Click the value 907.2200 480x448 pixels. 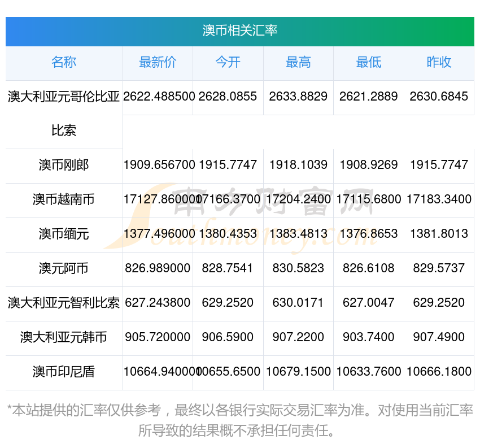[x=298, y=337]
